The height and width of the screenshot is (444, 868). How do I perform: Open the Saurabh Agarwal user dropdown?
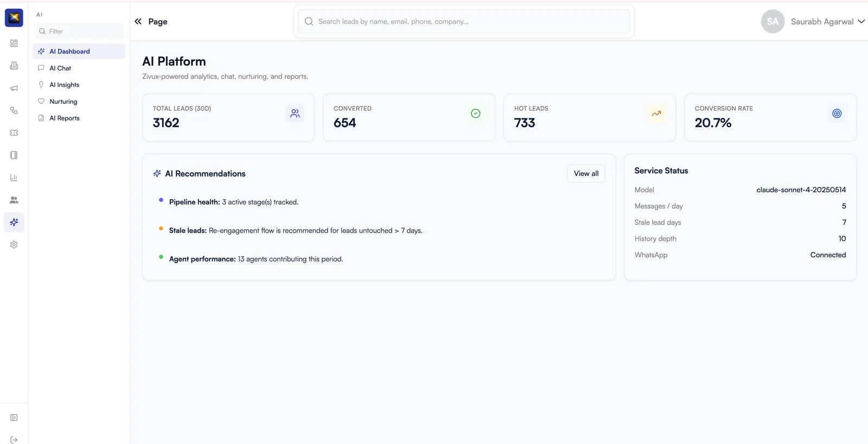[x=828, y=22]
